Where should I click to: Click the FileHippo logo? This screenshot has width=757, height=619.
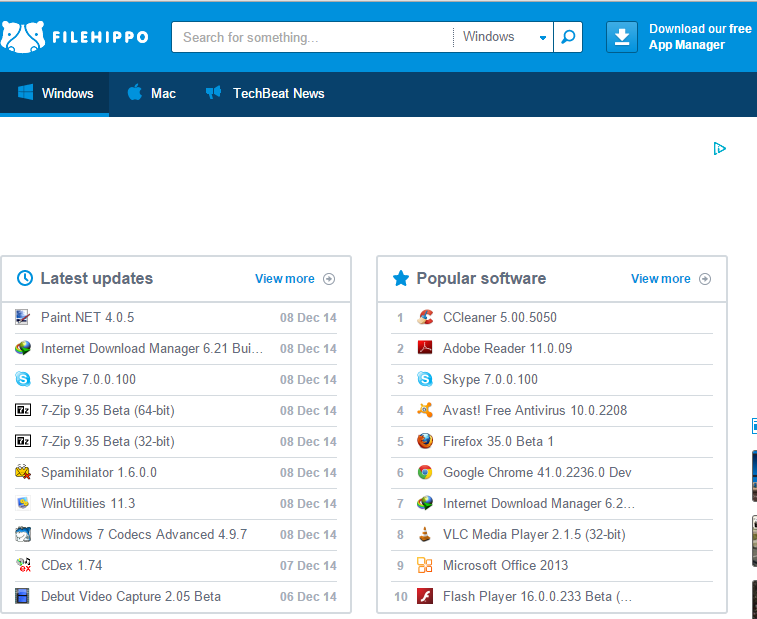(75, 37)
